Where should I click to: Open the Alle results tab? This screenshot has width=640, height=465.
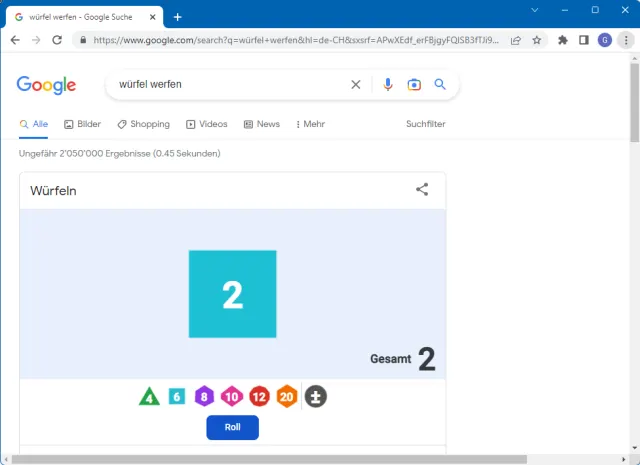pyautogui.click(x=33, y=124)
